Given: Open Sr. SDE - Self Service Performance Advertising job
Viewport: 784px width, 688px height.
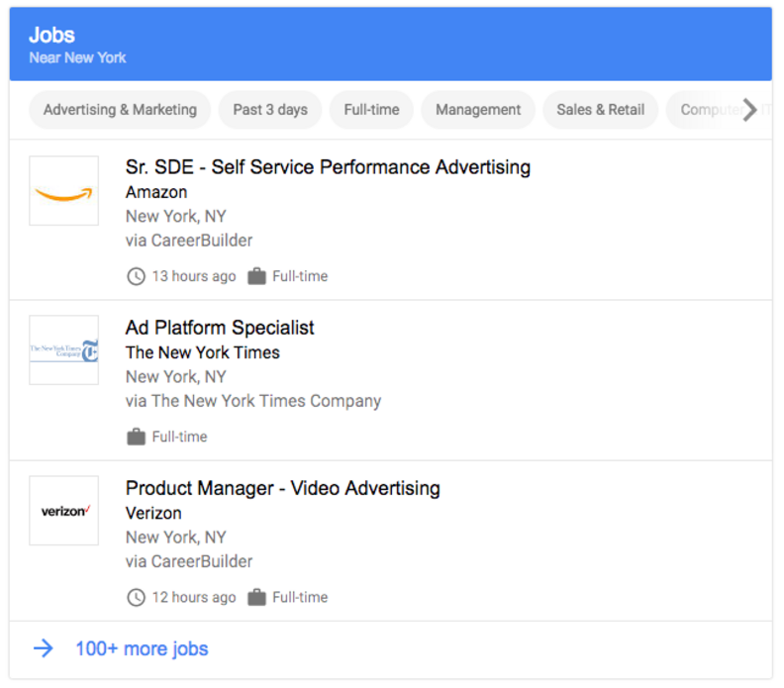Looking at the screenshot, I should click(328, 167).
